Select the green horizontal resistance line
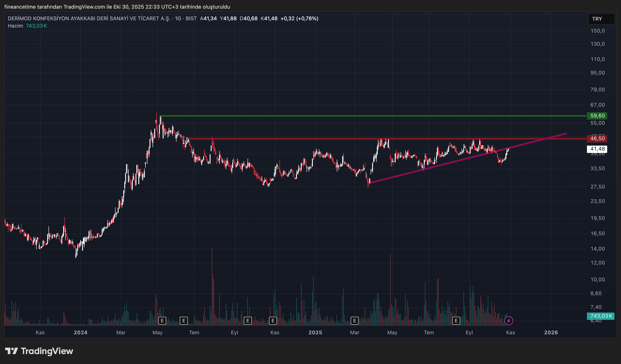 [370, 116]
